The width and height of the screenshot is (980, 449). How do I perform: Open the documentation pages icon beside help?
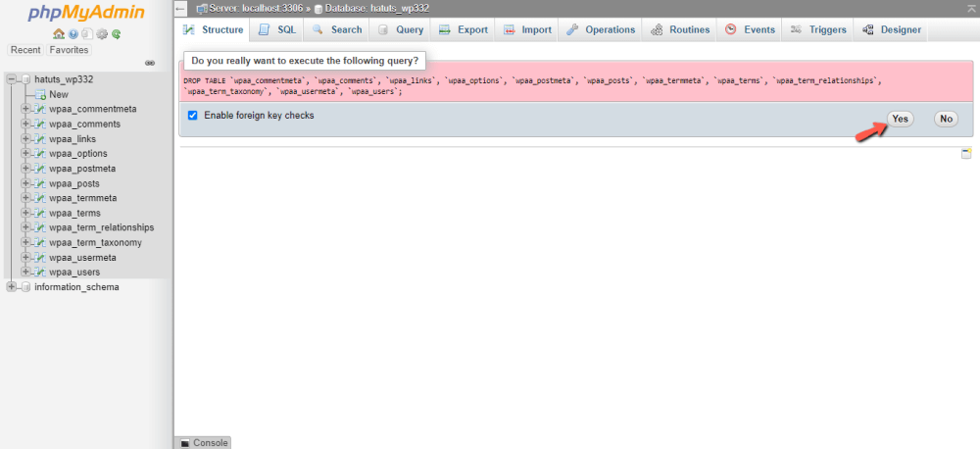87,34
